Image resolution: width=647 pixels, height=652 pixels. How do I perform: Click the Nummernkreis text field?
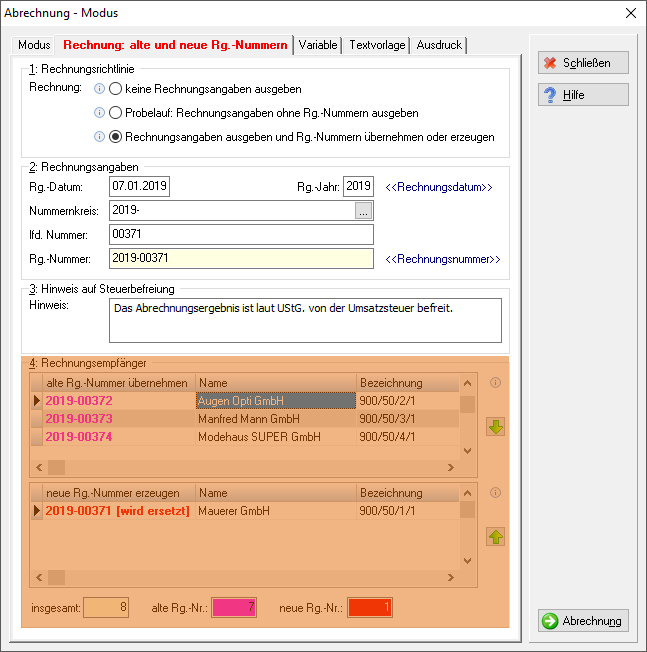[232, 210]
